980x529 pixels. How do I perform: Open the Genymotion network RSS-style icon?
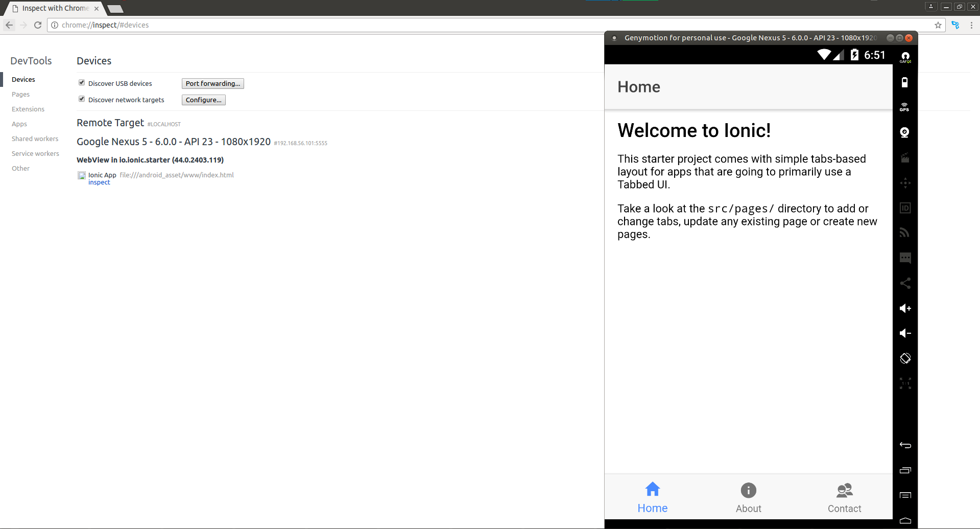pyautogui.click(x=904, y=233)
